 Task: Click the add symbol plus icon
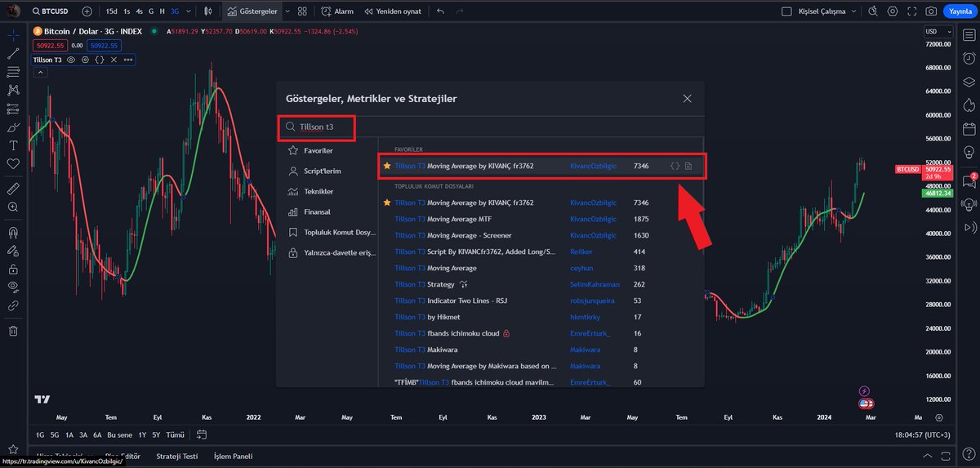click(x=87, y=11)
